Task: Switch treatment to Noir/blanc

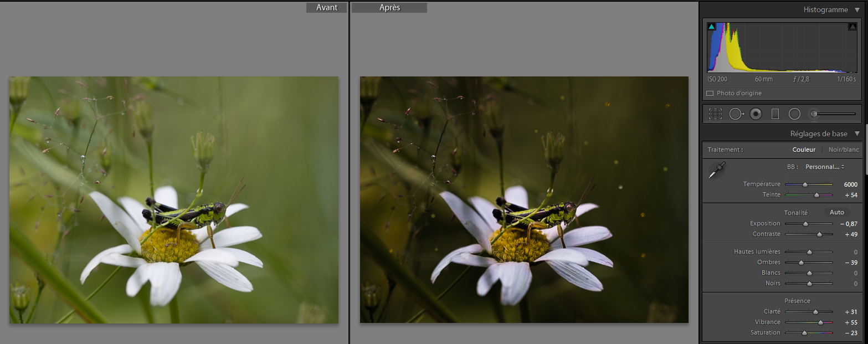Action: tap(844, 150)
